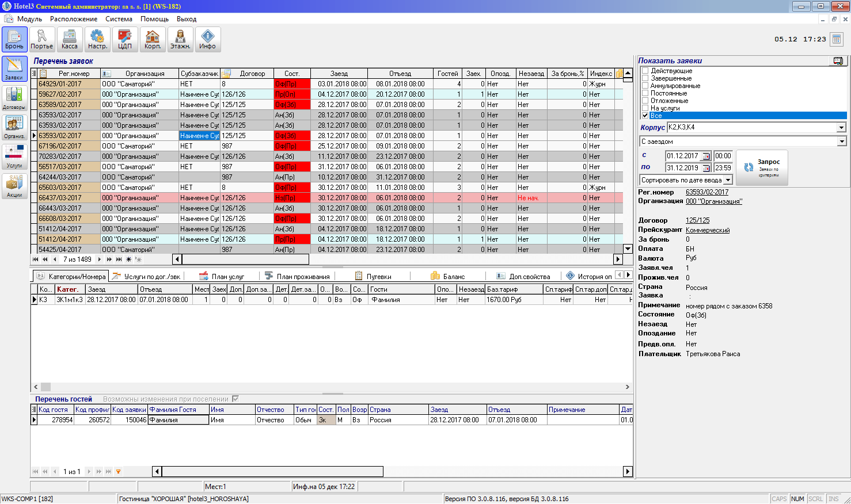
Task: Click guest list horizontal scrollbar
Action: pos(272,472)
